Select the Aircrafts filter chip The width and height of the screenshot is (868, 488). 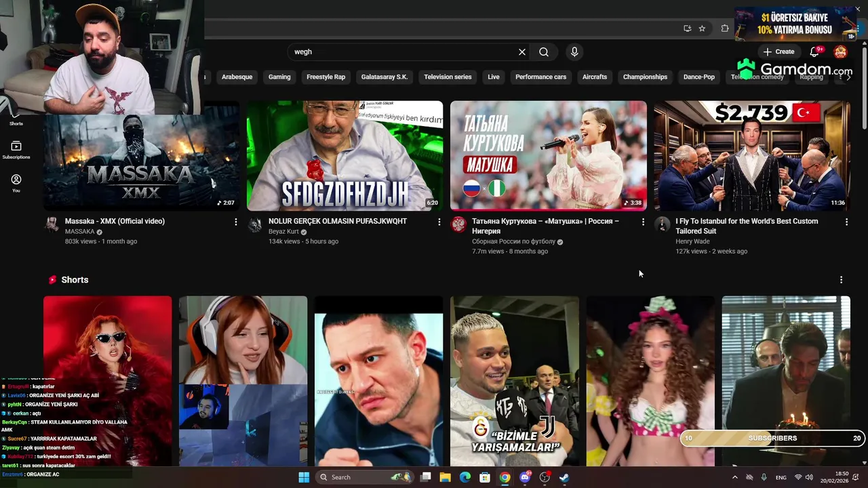[595, 77]
